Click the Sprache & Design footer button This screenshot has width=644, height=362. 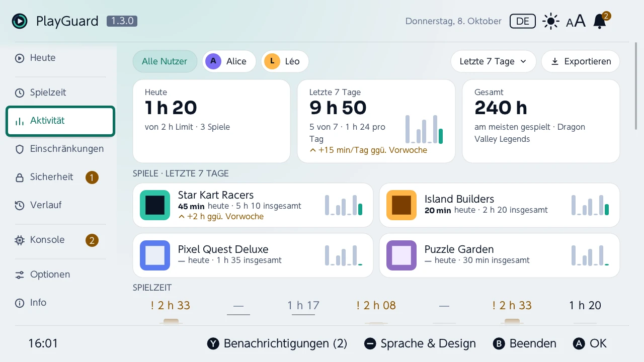[420, 343]
